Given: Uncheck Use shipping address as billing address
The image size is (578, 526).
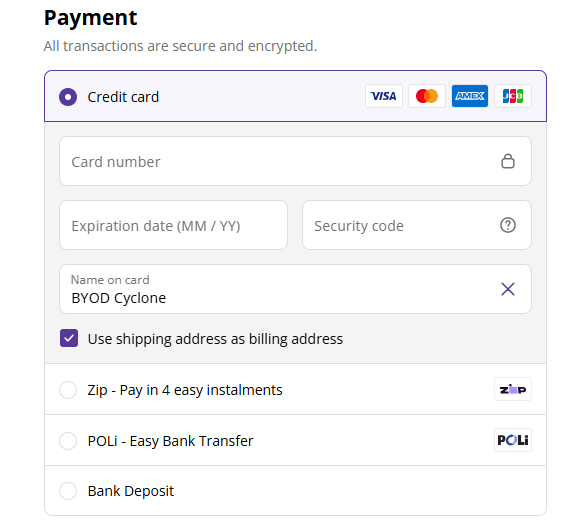Looking at the screenshot, I should (x=69, y=338).
